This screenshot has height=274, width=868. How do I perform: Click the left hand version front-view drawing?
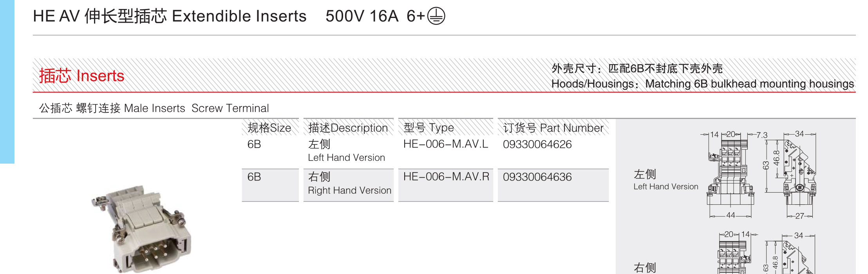[x=730, y=175]
